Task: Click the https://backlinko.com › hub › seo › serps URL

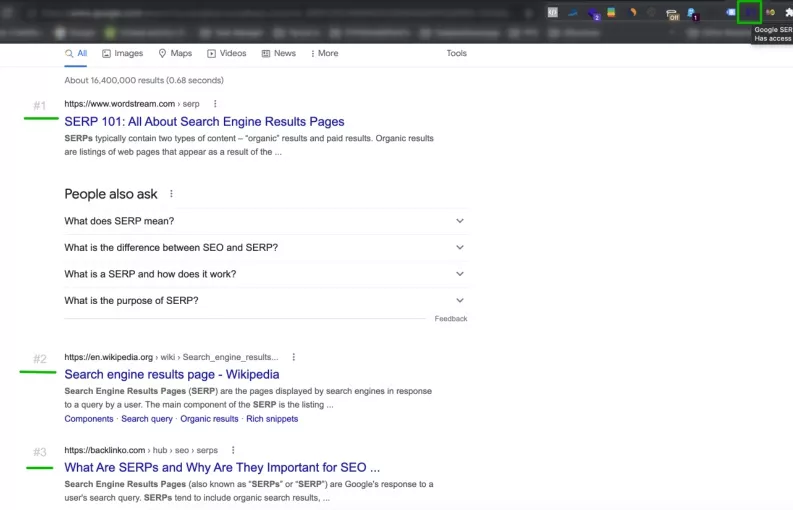Action: click(141, 450)
